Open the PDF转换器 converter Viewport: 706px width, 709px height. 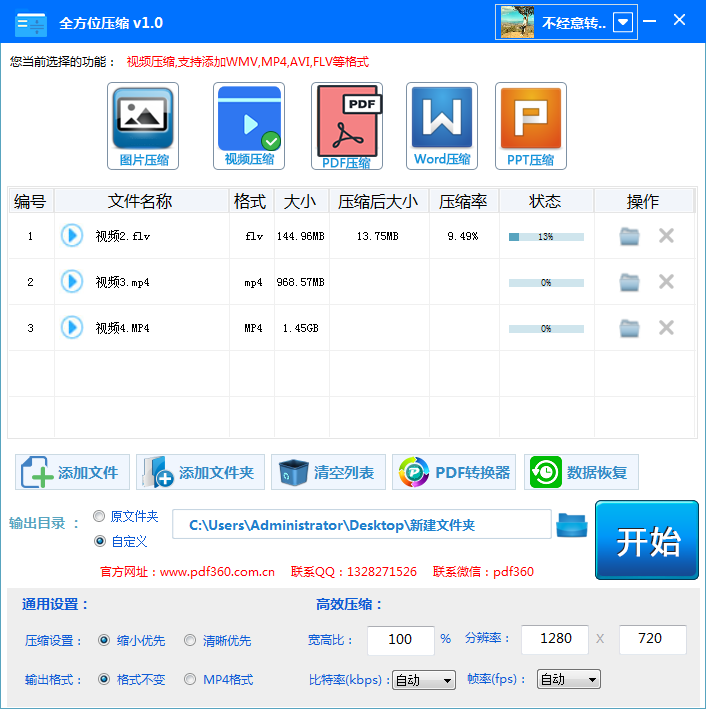tap(454, 472)
